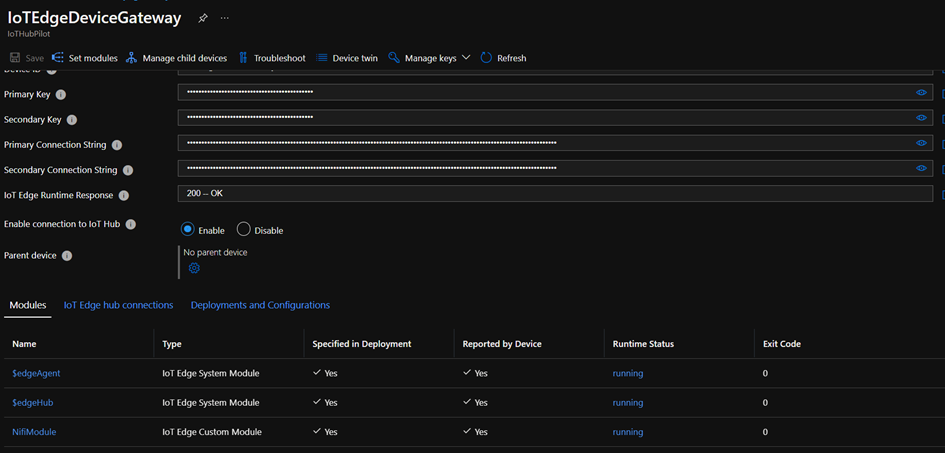Click the Secondary Connection String field
Screen dimensions: 945x453
(x=556, y=168)
